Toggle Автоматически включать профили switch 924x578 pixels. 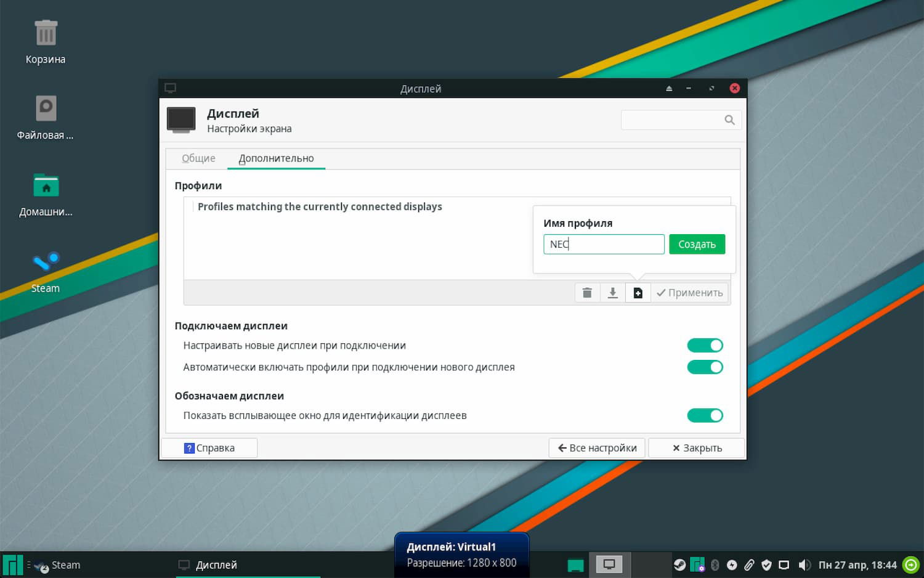(705, 367)
